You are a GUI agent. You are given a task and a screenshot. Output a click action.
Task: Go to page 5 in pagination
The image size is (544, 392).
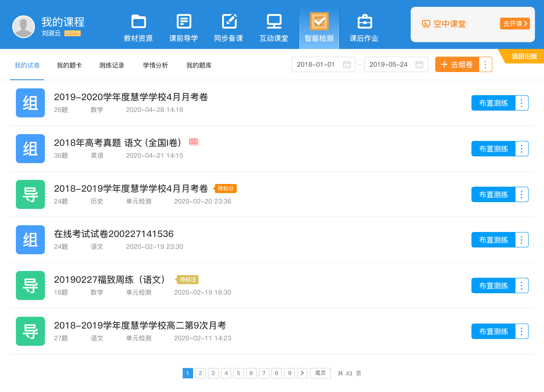[x=238, y=373]
